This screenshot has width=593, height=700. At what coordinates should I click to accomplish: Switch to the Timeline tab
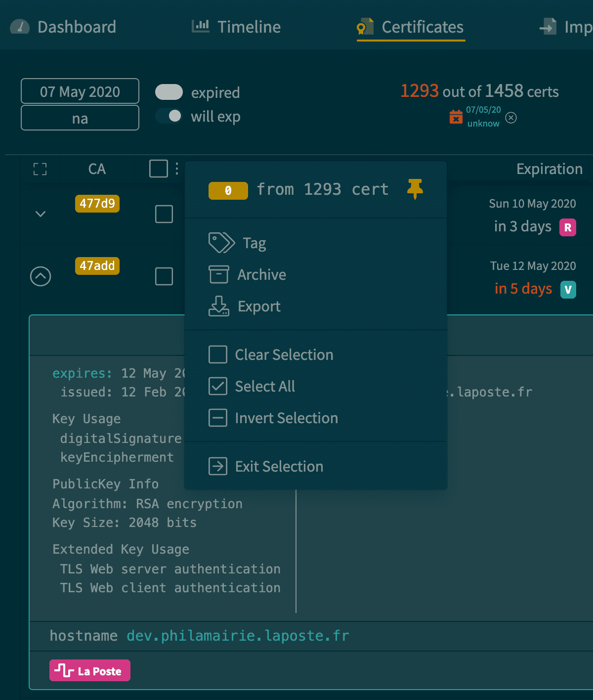[236, 27]
